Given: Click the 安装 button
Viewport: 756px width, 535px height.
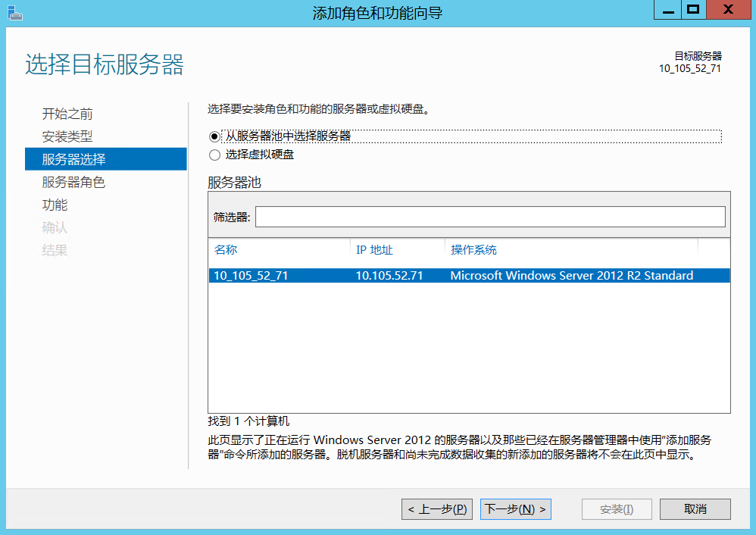Looking at the screenshot, I should click(x=617, y=509).
